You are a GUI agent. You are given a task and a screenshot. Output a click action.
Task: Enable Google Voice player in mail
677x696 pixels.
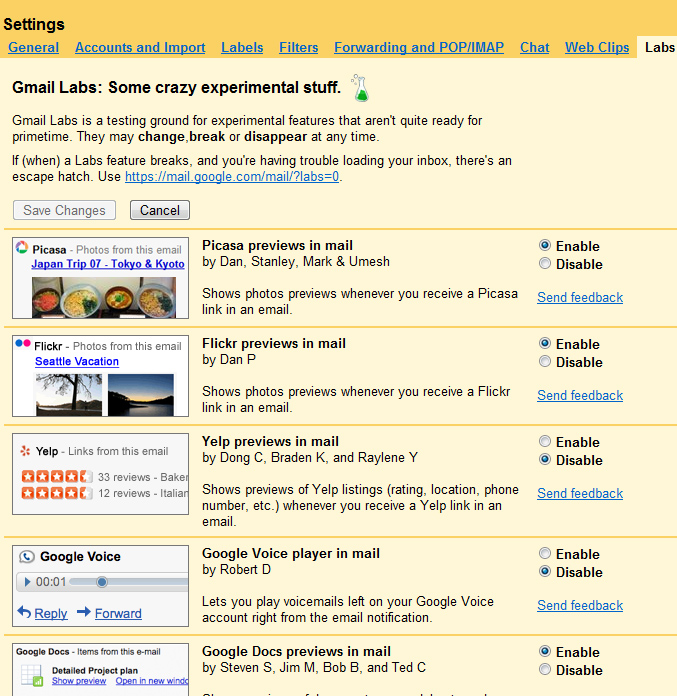click(x=545, y=554)
